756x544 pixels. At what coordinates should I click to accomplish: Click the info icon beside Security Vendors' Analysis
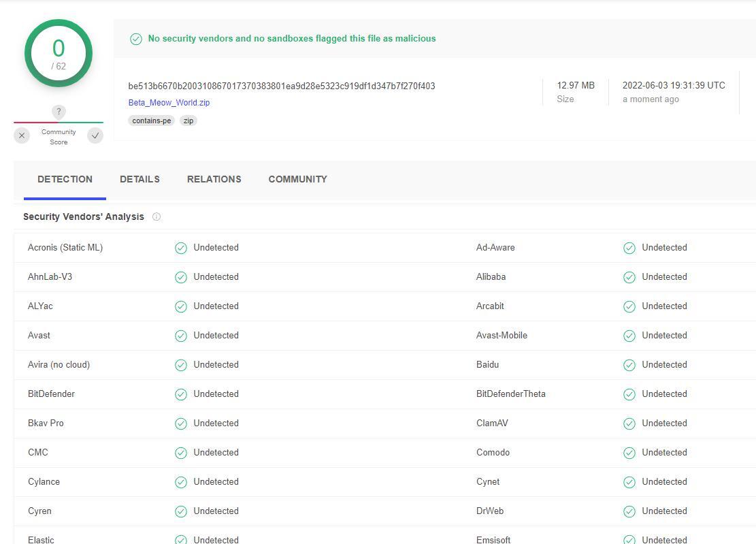(157, 217)
